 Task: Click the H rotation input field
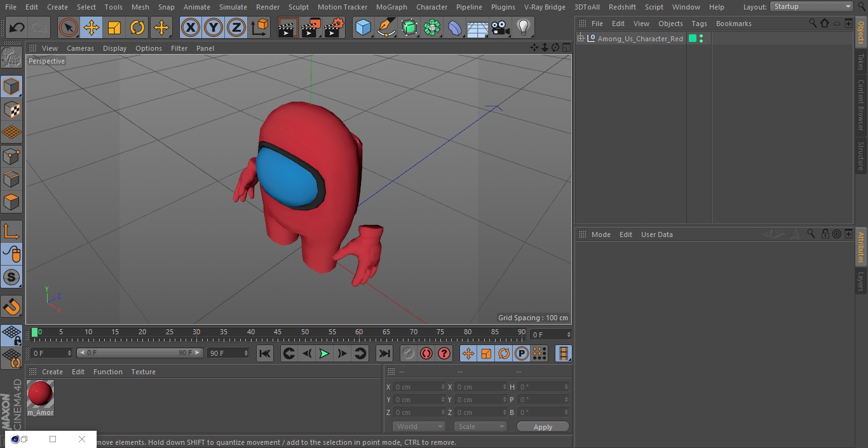tap(544, 387)
